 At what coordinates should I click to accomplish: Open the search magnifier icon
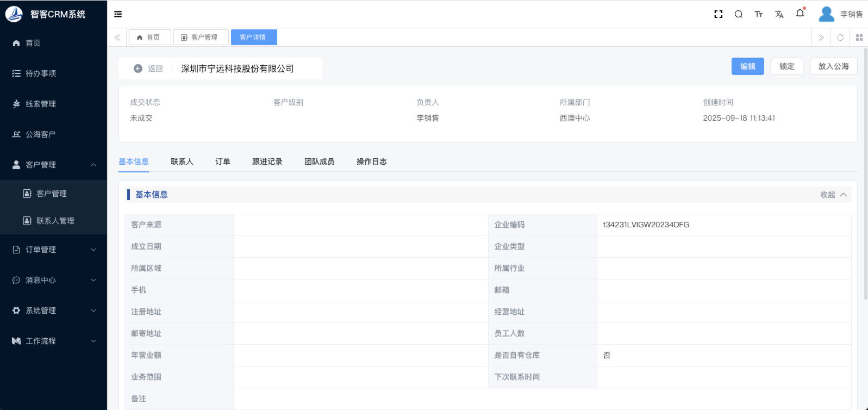pyautogui.click(x=738, y=14)
